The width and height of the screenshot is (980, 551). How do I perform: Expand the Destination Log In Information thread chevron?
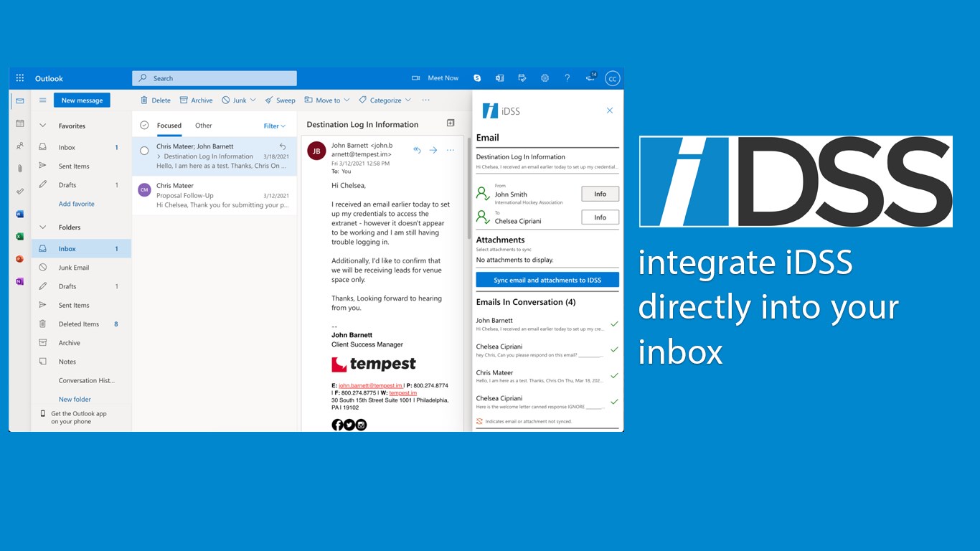tap(159, 156)
